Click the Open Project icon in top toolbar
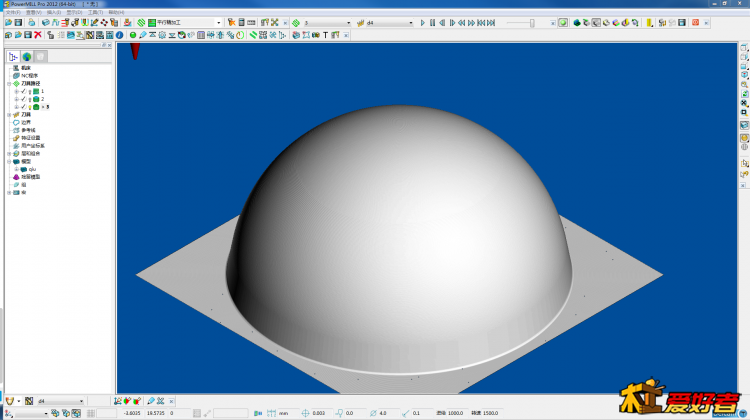Image resolution: width=750 pixels, height=420 pixels. (9, 22)
